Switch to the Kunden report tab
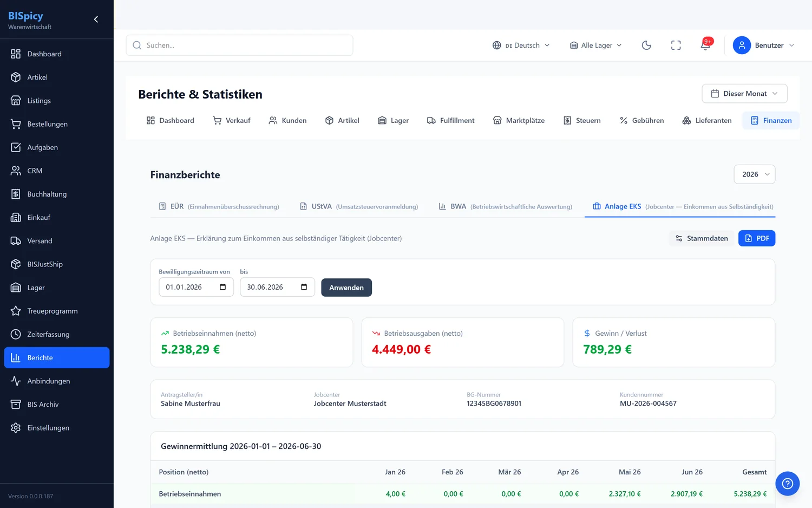The width and height of the screenshot is (812, 508). 288,121
